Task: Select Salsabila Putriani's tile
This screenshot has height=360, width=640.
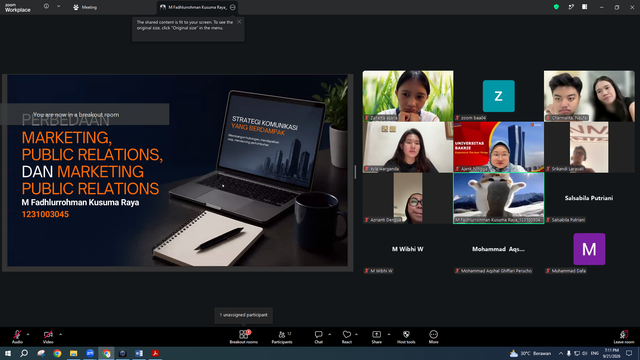Action: (x=589, y=198)
